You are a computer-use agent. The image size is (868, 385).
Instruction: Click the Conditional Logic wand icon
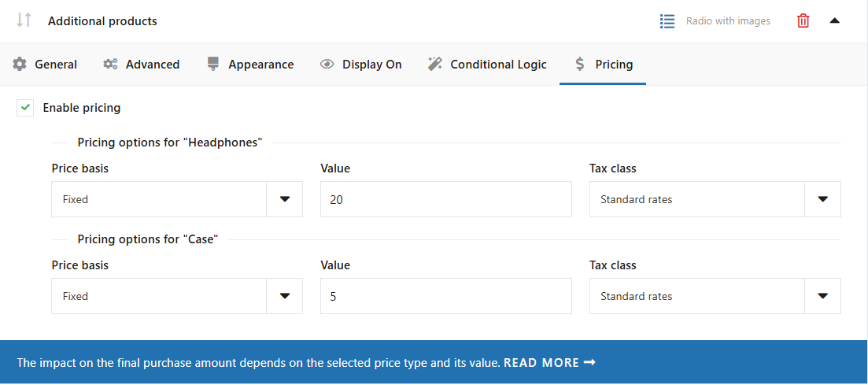click(x=435, y=65)
